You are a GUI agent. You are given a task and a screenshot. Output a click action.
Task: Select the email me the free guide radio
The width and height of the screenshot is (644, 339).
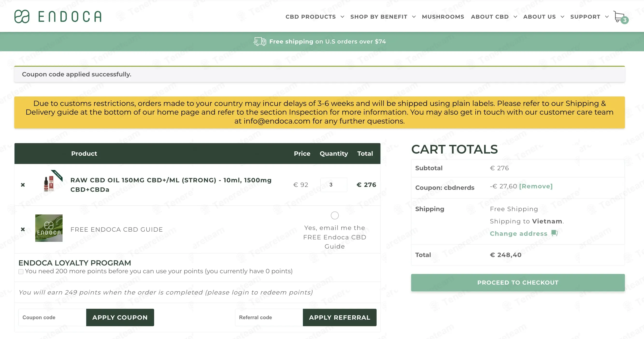tap(335, 215)
